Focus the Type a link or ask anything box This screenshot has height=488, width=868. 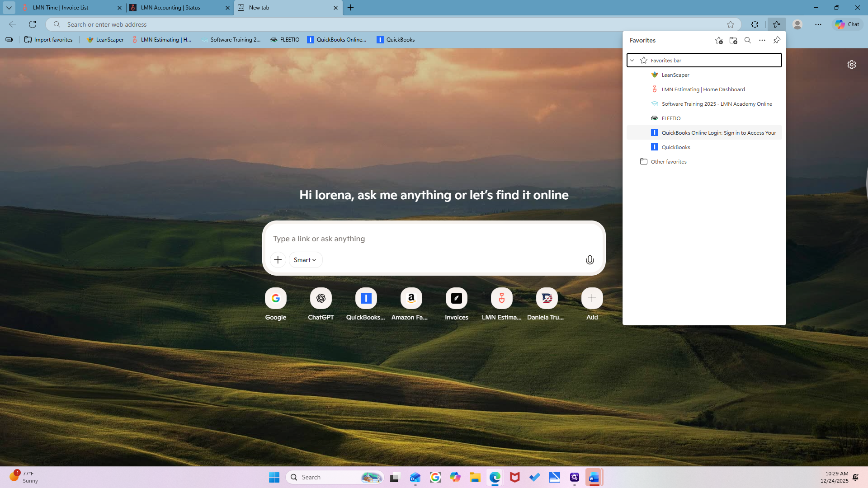(x=433, y=239)
